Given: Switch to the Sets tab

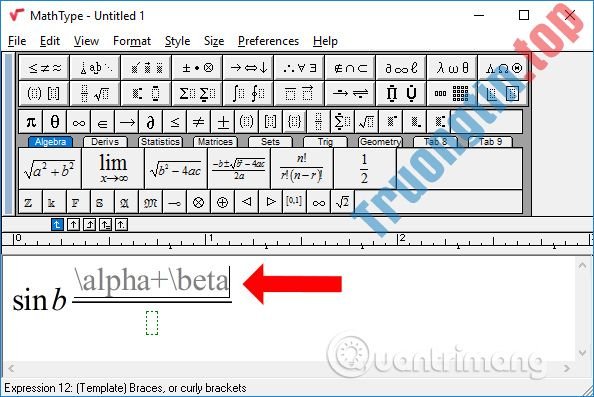Looking at the screenshot, I should click(x=270, y=142).
